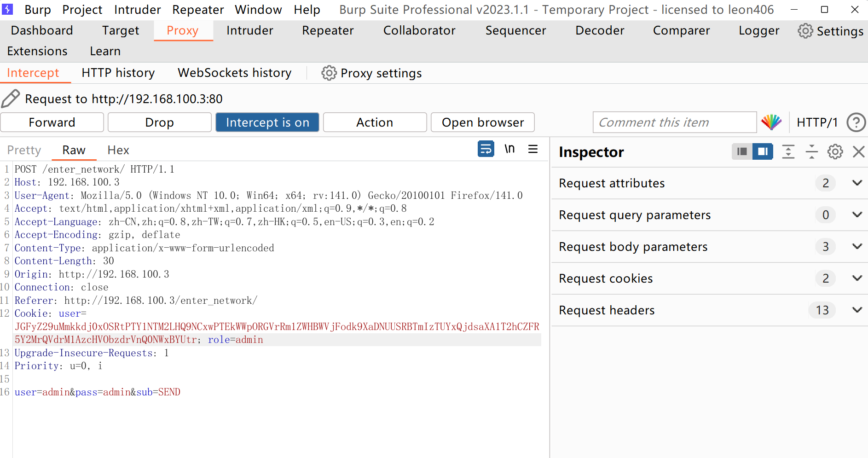This screenshot has height=458, width=868.
Task: Open the editor hamburger menu icon
Action: click(533, 149)
